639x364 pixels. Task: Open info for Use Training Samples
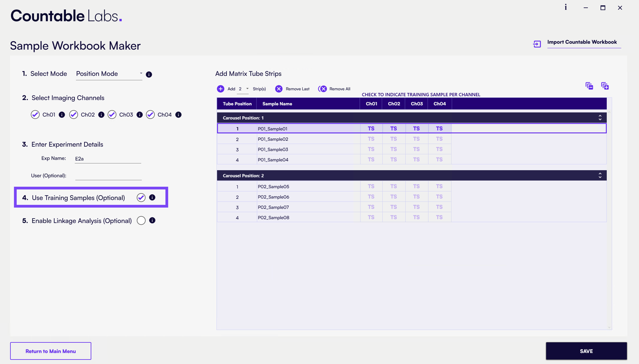click(152, 197)
